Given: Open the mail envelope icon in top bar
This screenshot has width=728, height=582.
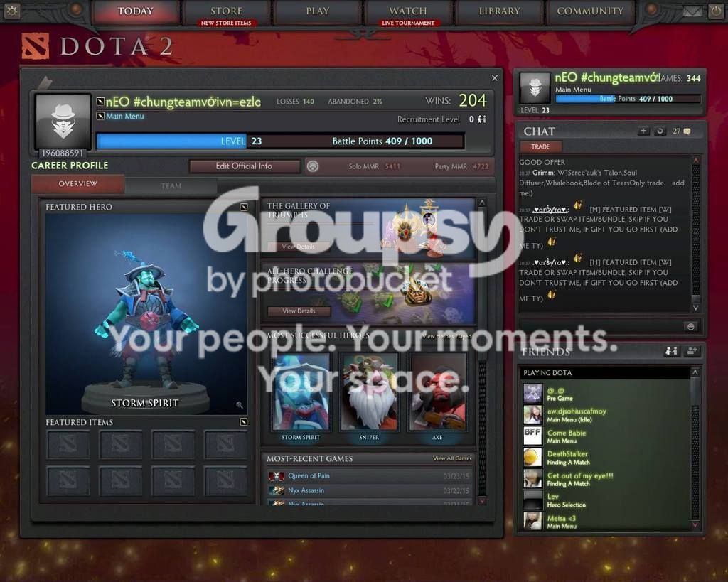Looking at the screenshot, I should [x=692, y=11].
